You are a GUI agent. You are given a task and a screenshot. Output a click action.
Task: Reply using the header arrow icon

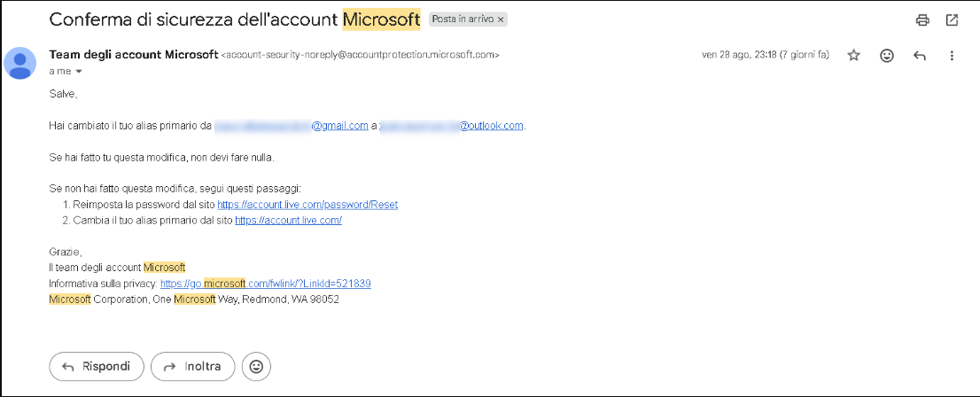click(x=920, y=55)
